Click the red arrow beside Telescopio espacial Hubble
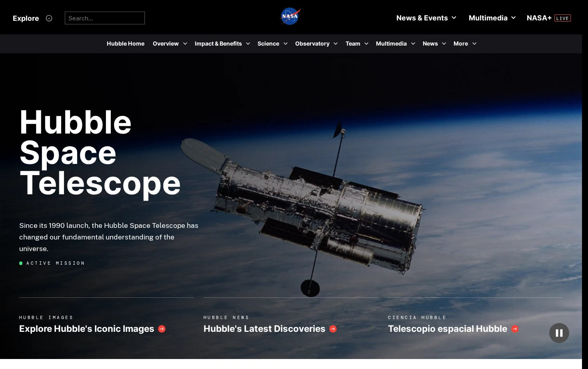Viewport: 588px width, 369px height. pyautogui.click(x=515, y=329)
